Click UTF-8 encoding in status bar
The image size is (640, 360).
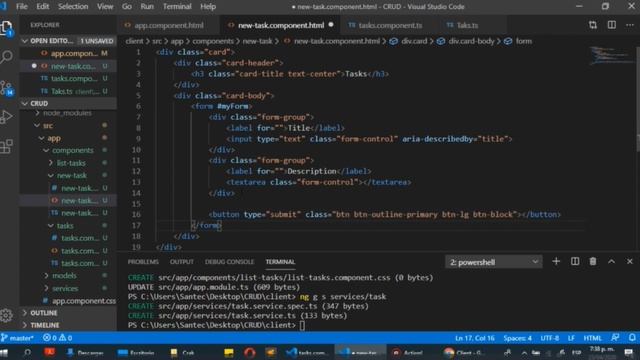pos(549,338)
